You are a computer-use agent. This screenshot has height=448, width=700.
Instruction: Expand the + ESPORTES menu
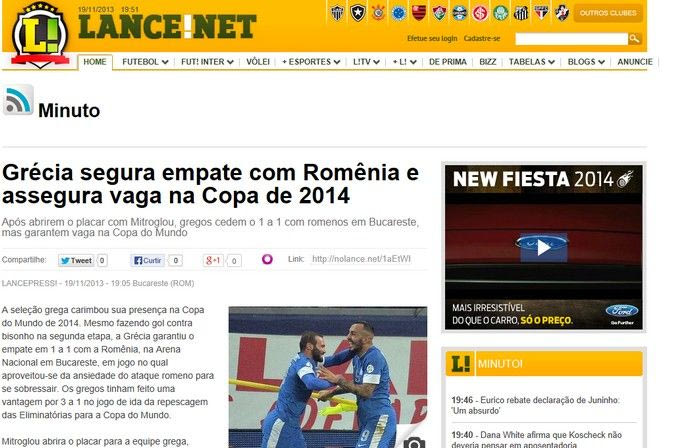[x=311, y=62]
